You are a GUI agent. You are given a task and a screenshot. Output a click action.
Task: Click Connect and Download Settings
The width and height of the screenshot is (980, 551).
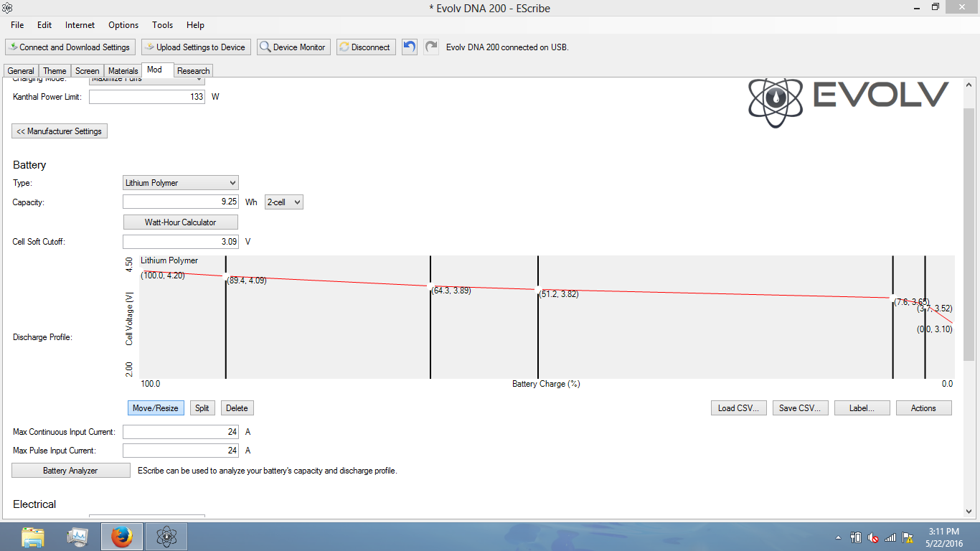pyautogui.click(x=69, y=47)
